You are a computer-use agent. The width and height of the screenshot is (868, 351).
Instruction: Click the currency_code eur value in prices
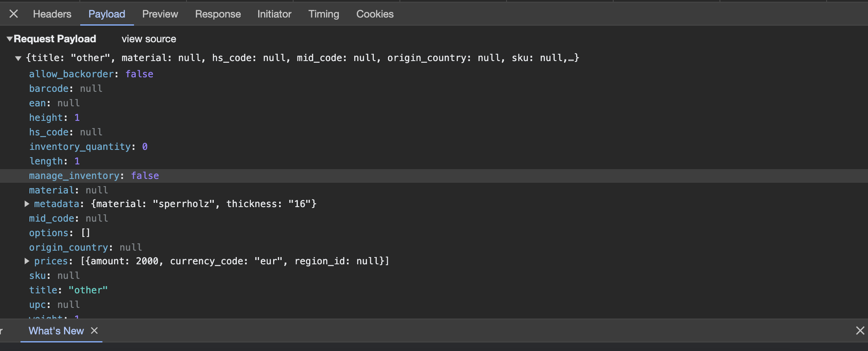264,261
